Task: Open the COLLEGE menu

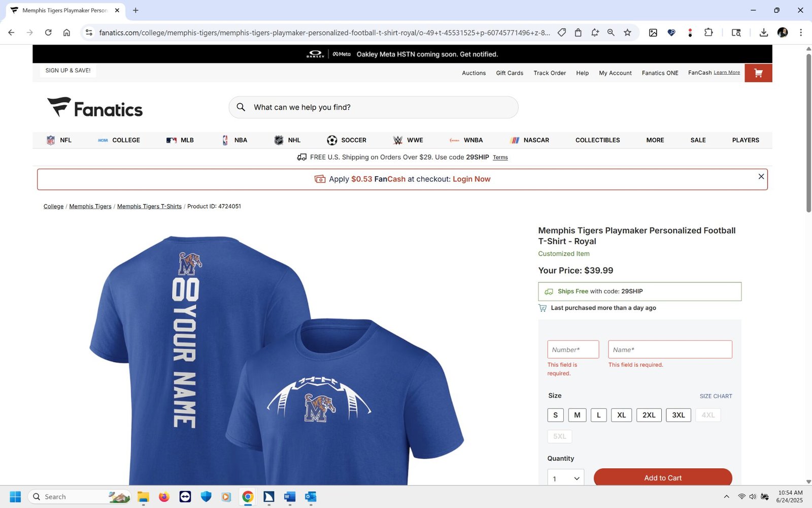Action: pos(119,140)
